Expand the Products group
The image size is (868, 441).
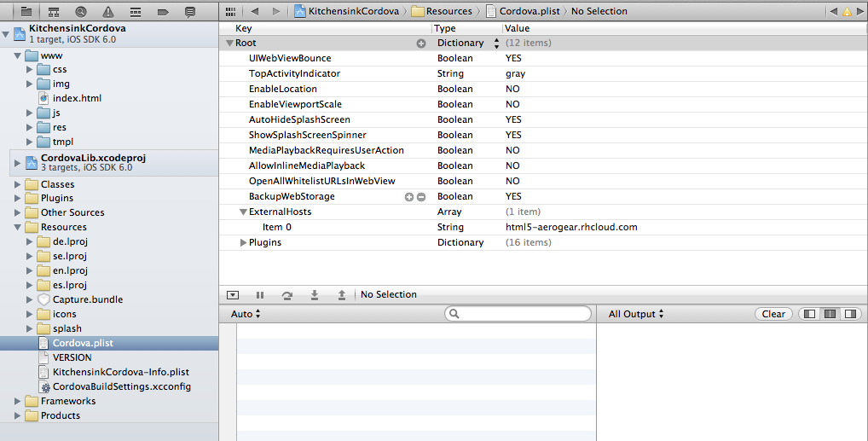[x=17, y=415]
